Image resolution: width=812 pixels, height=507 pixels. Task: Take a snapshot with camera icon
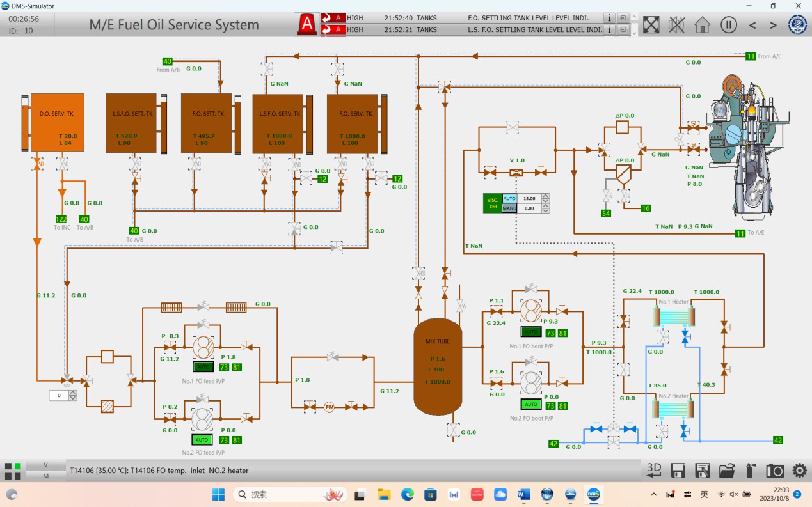[x=775, y=471]
